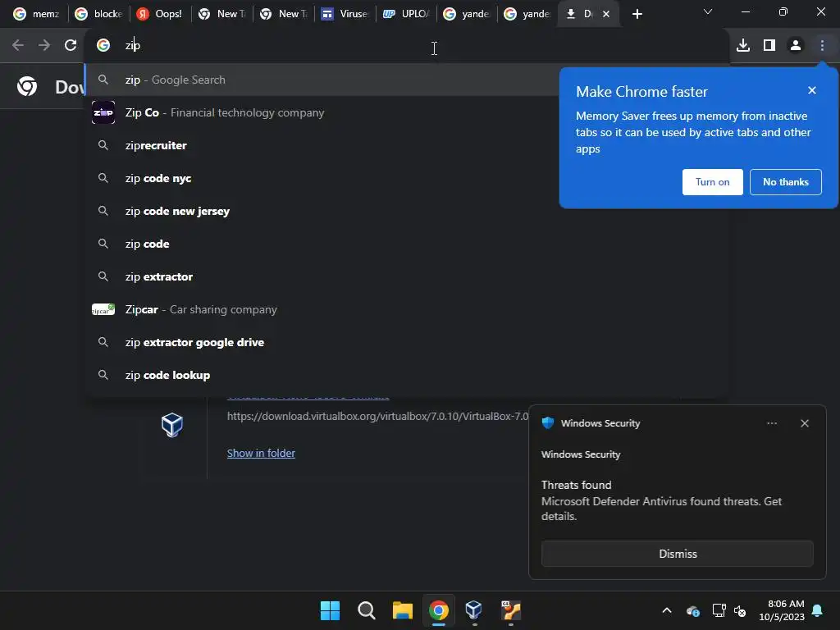Open VirtualBox from the taskbar
Image resolution: width=840 pixels, height=630 pixels.
(x=474, y=610)
